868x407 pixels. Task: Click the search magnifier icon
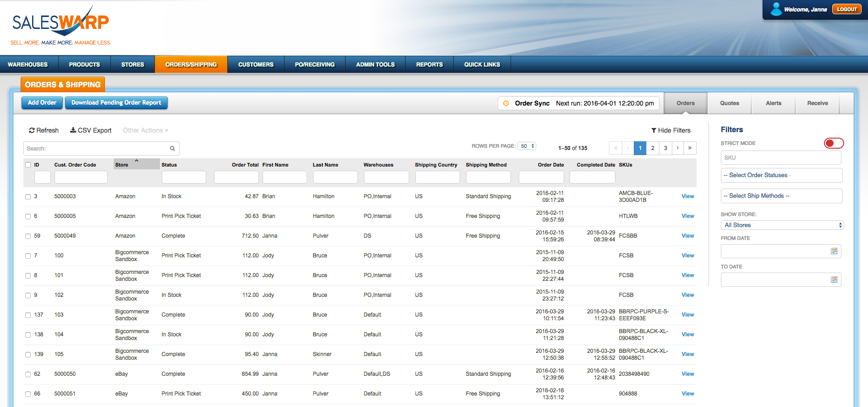pos(172,148)
